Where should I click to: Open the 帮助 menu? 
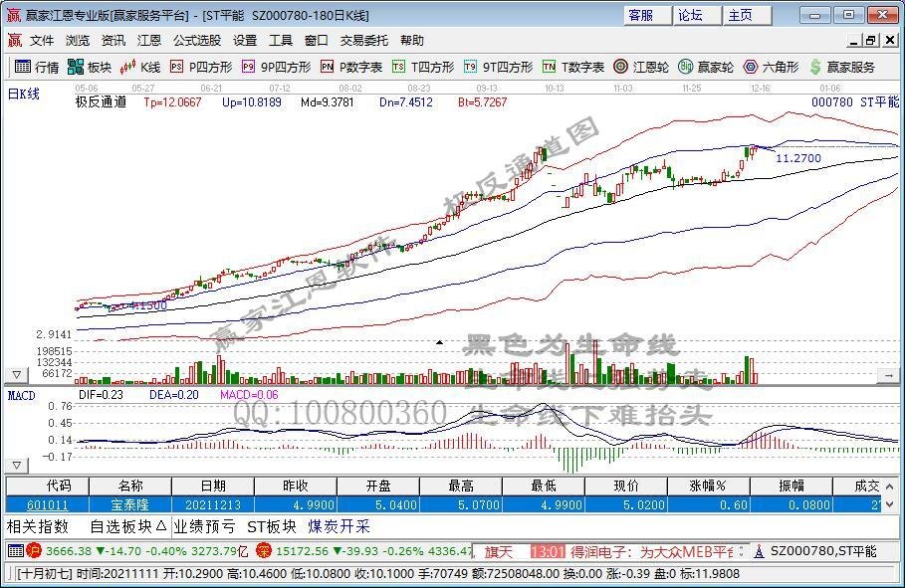coord(412,41)
